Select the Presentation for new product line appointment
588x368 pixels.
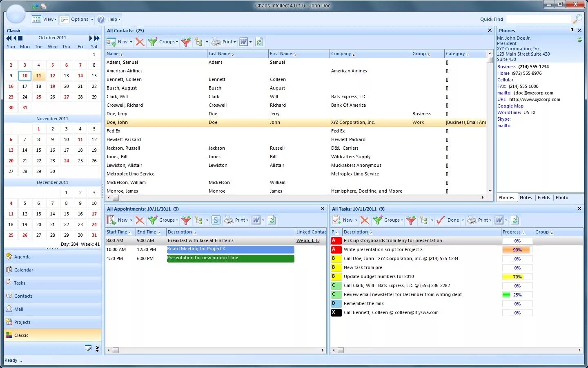230,258
